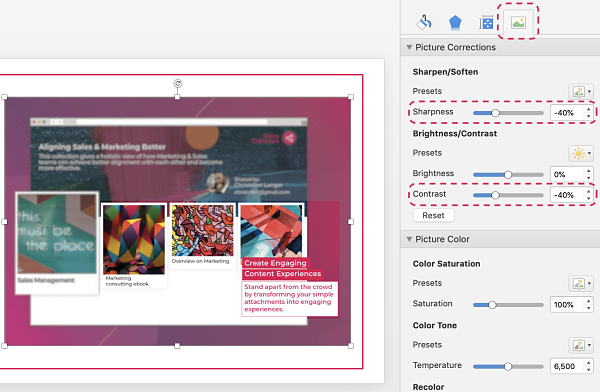Viewport: 600px width, 392px height.
Task: Click the Temperature value field
Action: (x=567, y=366)
